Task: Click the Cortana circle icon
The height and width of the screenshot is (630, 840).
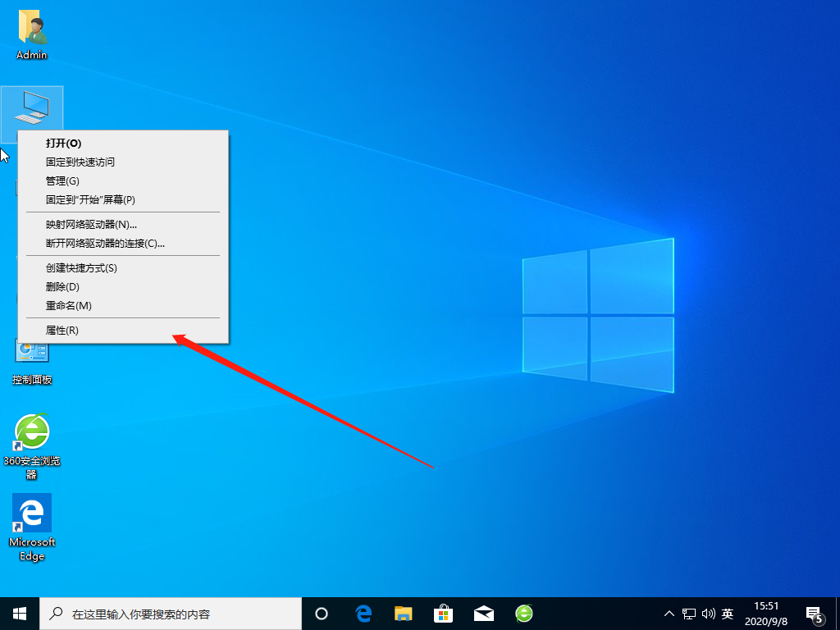Action: (x=322, y=613)
